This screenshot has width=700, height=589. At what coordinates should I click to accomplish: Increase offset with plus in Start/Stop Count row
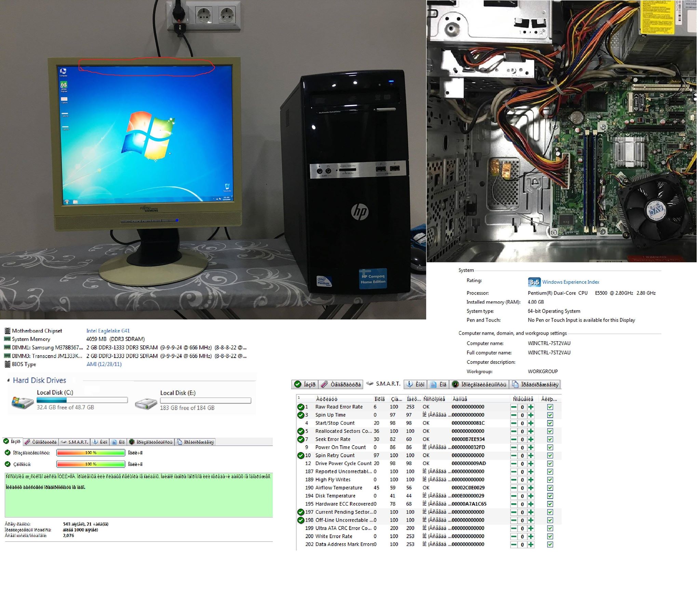click(x=531, y=423)
